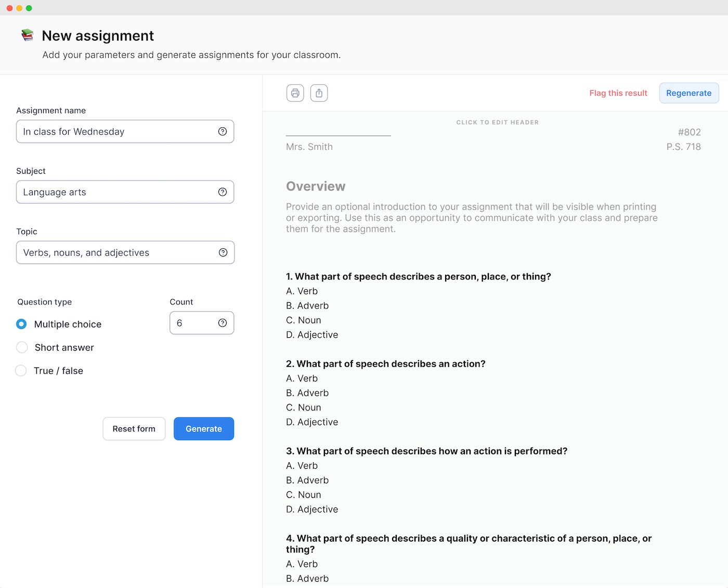Image resolution: width=728 pixels, height=588 pixels.
Task: Click answer B. Adverb under question 2
Action: pyautogui.click(x=307, y=393)
